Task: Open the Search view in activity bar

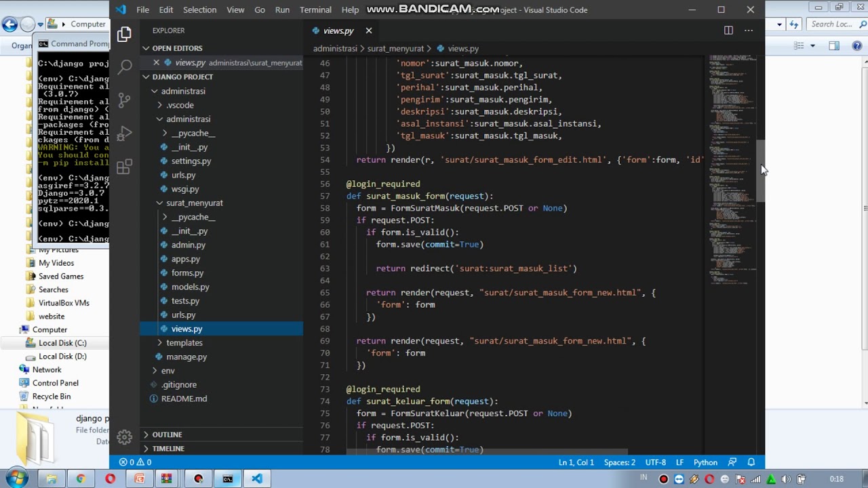Action: coord(124,67)
